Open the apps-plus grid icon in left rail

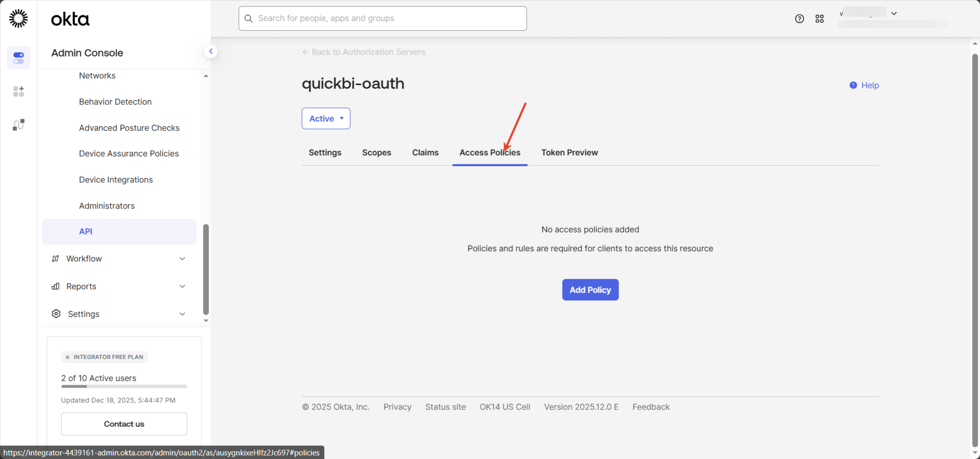tap(18, 91)
